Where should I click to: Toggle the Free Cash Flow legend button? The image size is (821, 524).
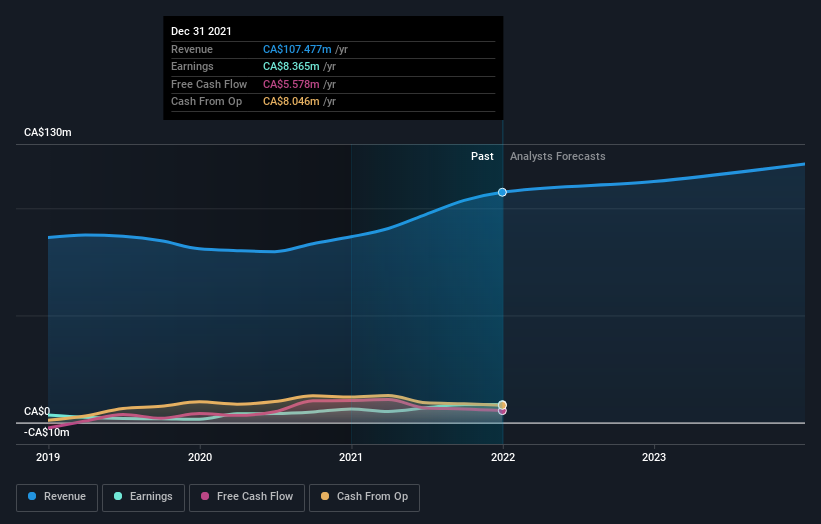click(x=247, y=497)
